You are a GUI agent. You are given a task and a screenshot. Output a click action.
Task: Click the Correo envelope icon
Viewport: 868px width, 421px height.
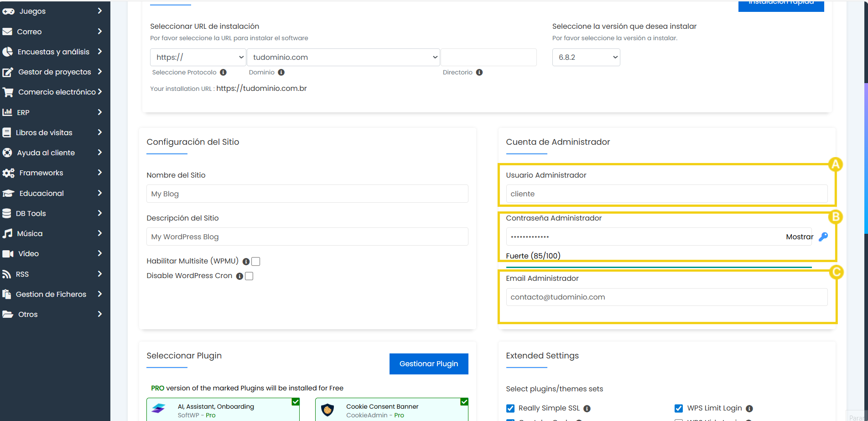[7, 32]
